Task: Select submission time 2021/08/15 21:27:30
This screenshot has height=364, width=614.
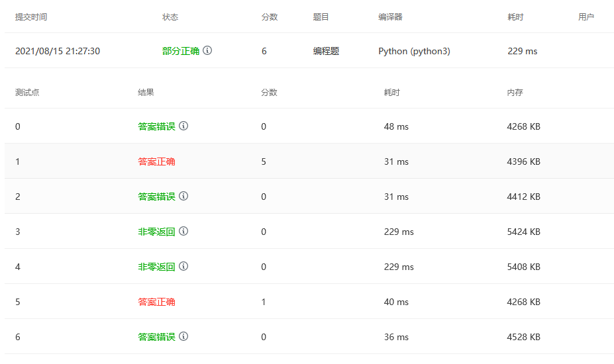Action: point(58,51)
